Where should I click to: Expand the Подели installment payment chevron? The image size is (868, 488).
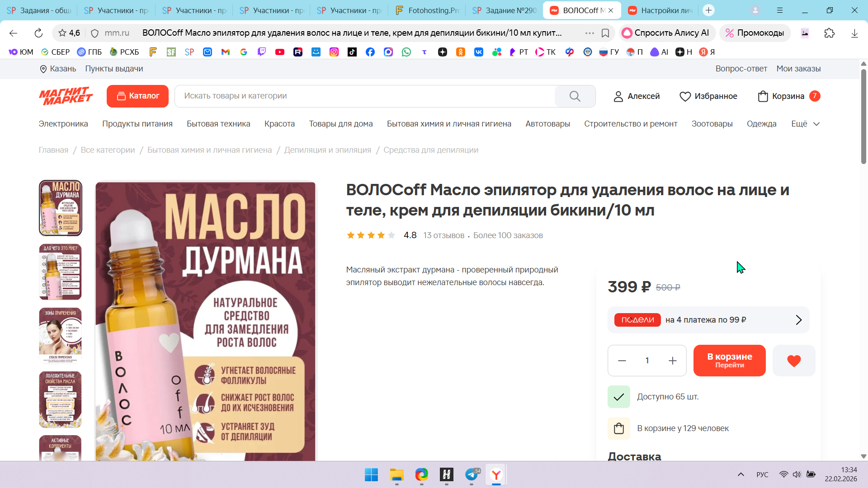pos(798,320)
